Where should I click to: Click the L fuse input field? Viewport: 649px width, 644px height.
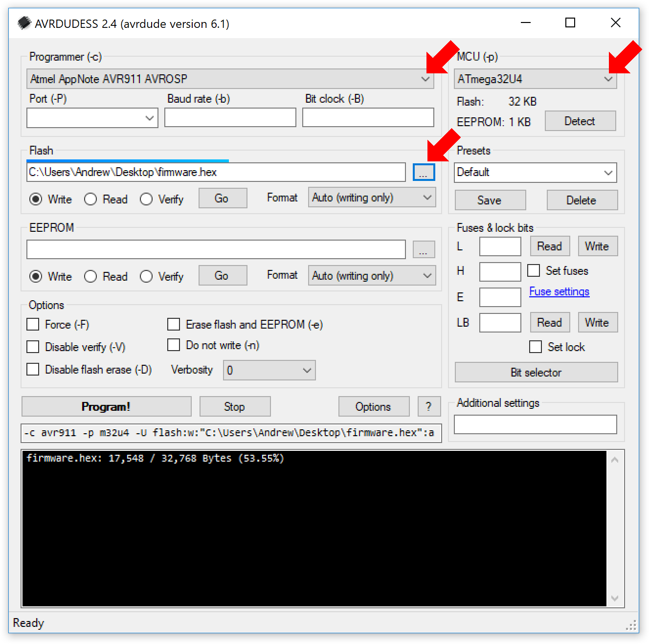point(500,246)
